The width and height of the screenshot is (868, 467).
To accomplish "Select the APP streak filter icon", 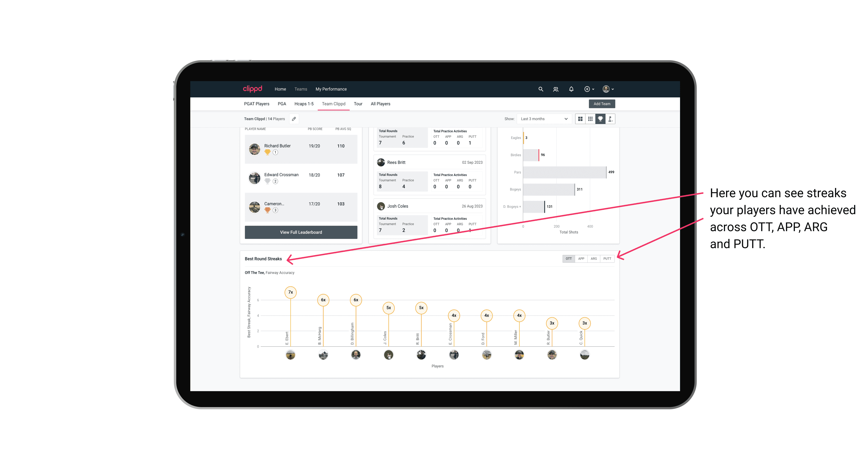I will [x=581, y=258].
